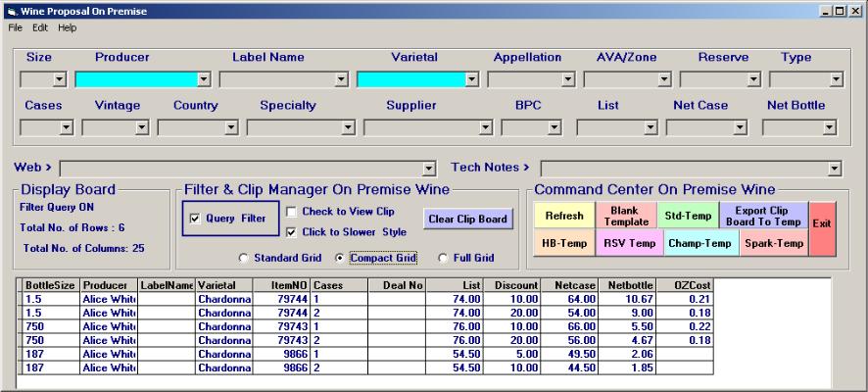Select the Compact Grid radio button
This screenshot has width=868, height=392.
(x=340, y=258)
